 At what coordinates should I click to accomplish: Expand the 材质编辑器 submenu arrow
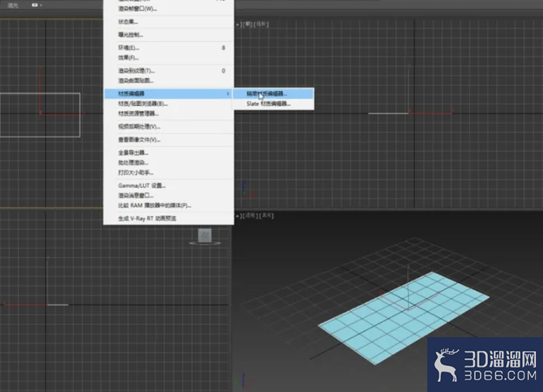point(228,93)
